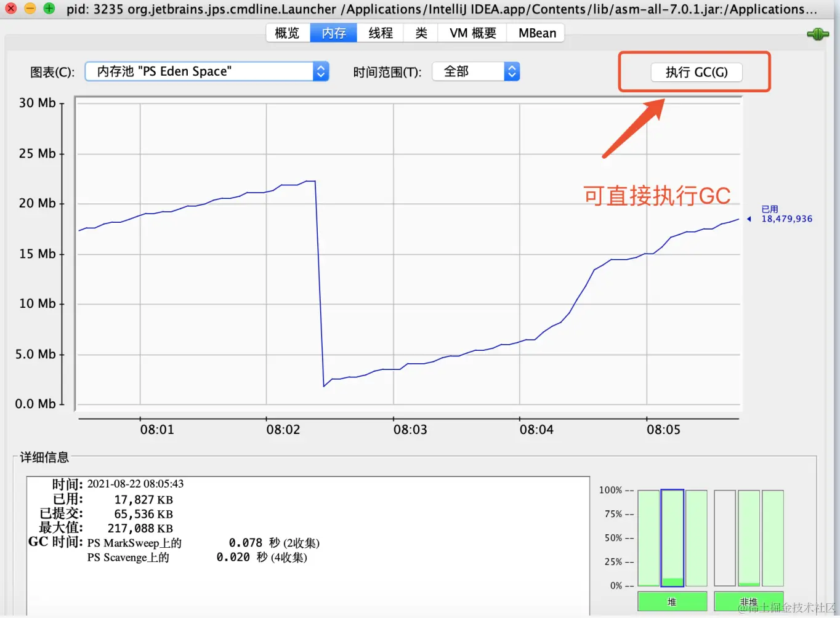Select the white empty non-heap pool bar
Viewport: 840px width, 618px height.
pos(725,538)
